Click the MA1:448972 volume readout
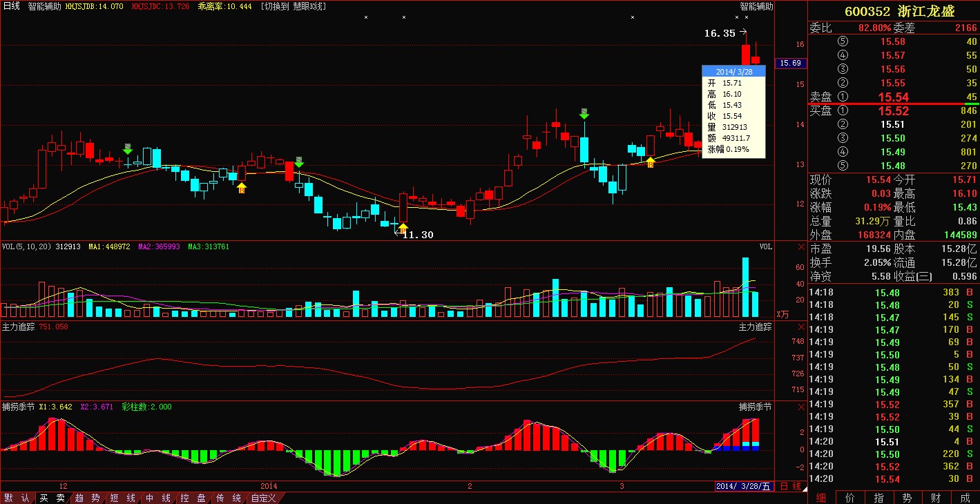980x504 pixels. (110, 246)
